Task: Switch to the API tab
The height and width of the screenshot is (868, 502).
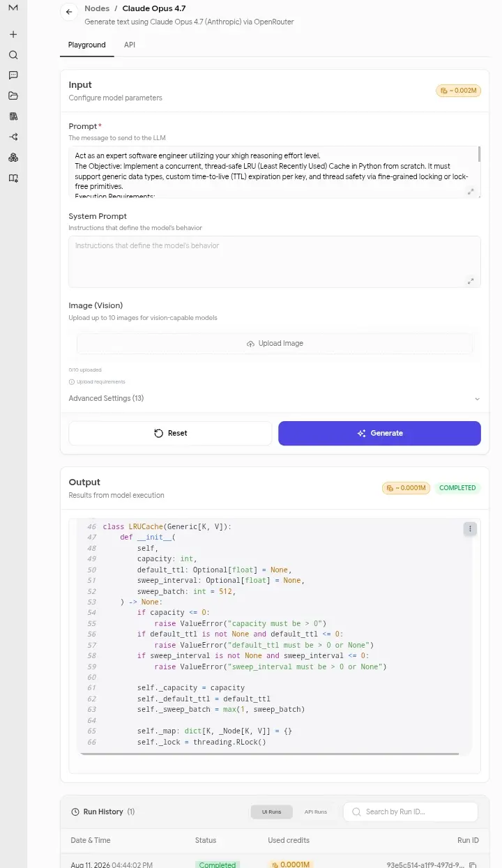Action: 130,45
